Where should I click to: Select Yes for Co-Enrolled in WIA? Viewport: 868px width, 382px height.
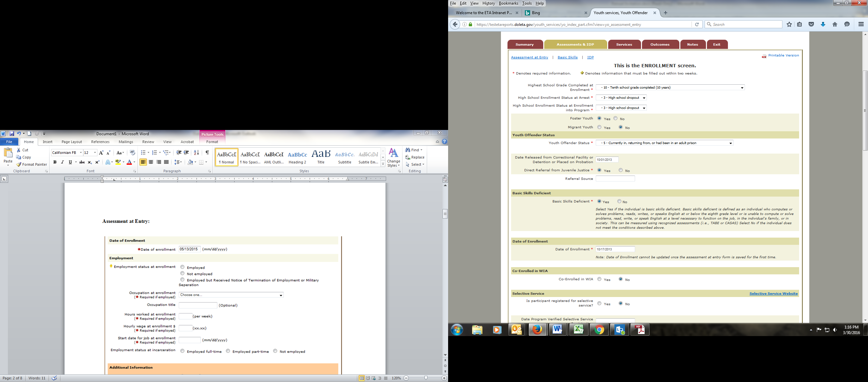pos(599,279)
